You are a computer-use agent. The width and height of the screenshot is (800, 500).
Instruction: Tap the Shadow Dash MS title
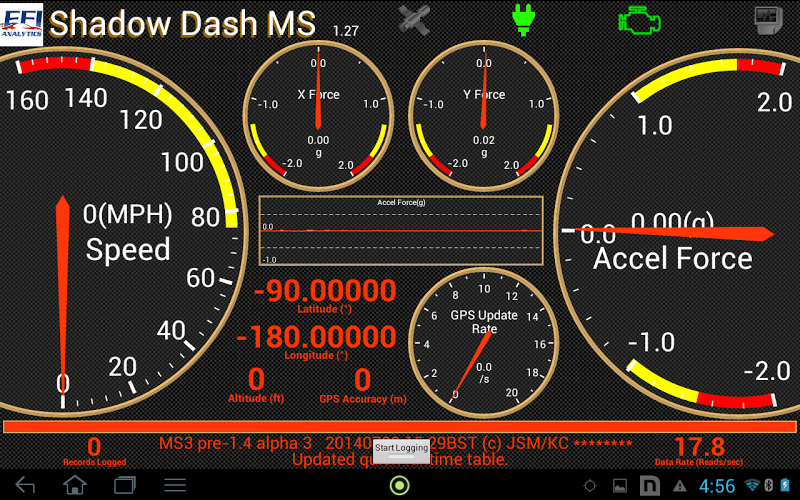[183, 23]
